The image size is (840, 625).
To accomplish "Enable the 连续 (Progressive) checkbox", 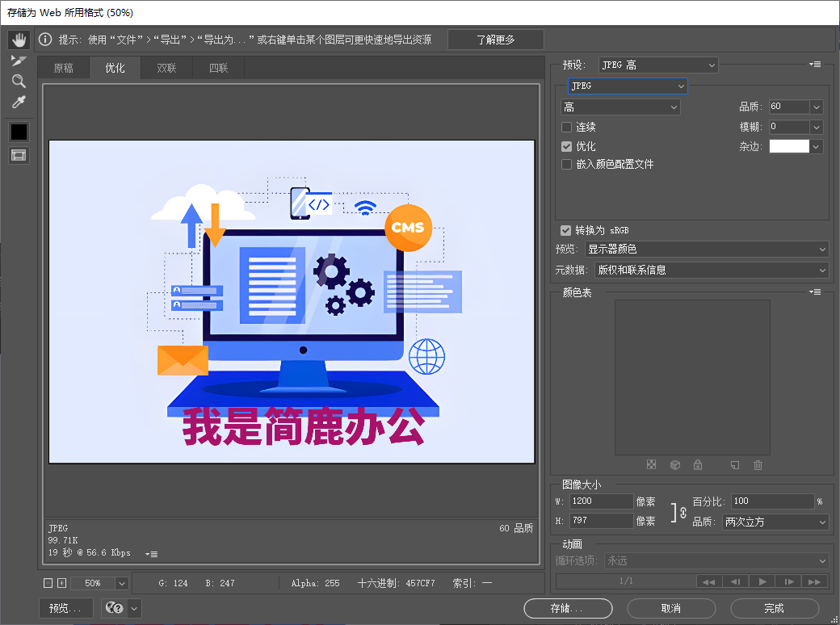I will click(x=566, y=127).
